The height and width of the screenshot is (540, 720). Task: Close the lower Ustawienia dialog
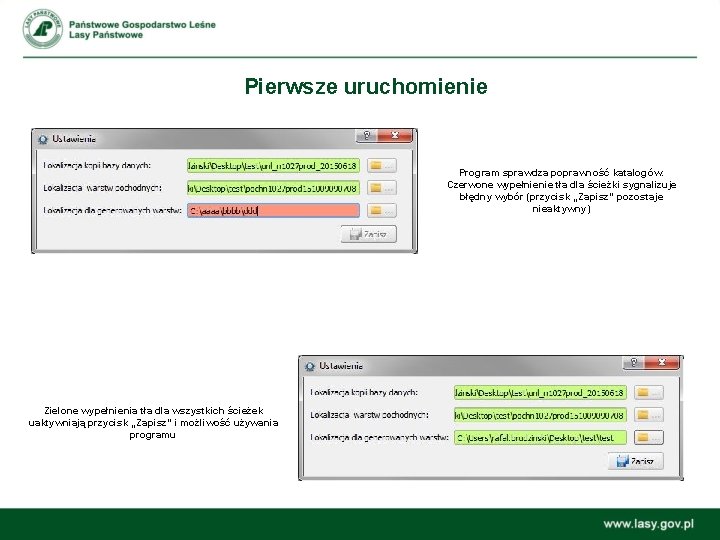662,362
